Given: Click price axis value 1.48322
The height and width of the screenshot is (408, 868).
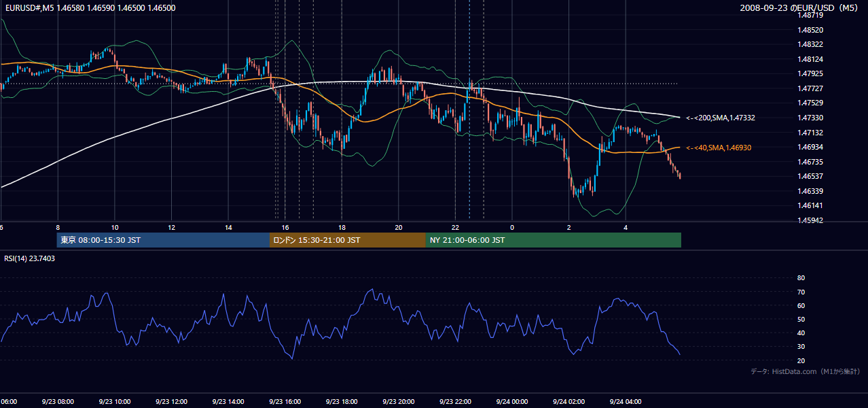Looking at the screenshot, I should pos(810,44).
